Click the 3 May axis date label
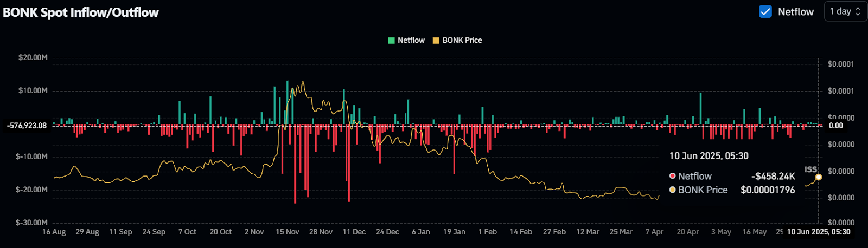Screen dimensions: 868x248 tap(721, 232)
